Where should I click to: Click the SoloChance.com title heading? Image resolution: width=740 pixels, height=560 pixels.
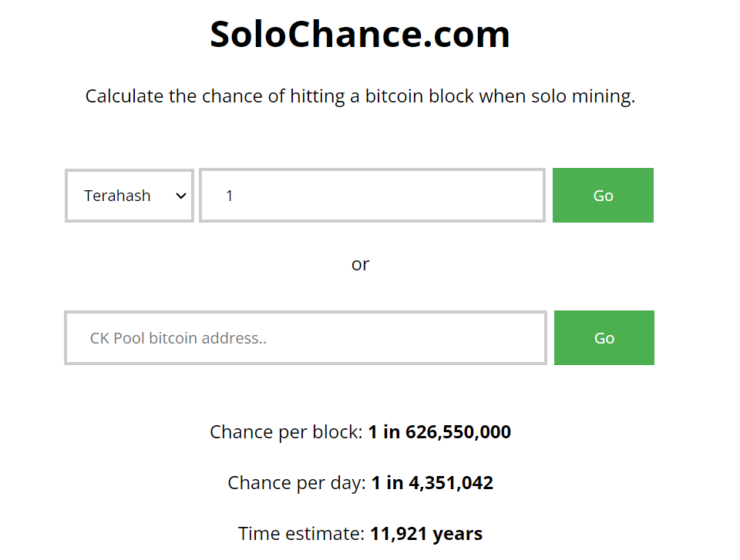pos(360,35)
